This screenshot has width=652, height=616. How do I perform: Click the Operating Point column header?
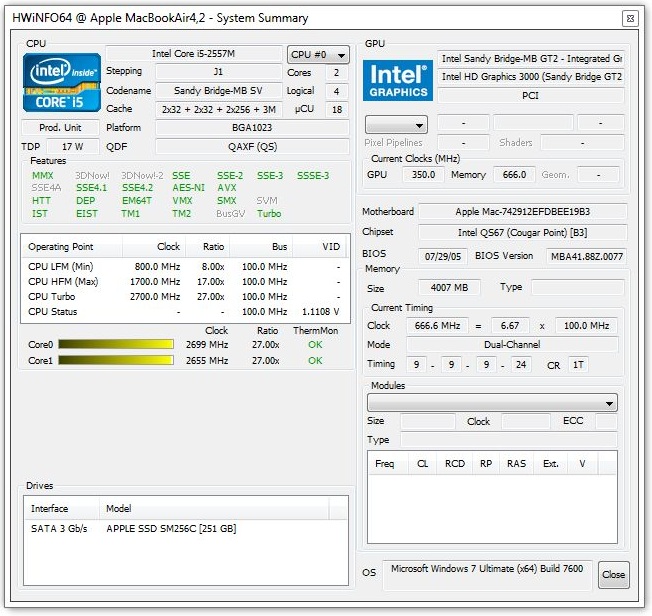tap(72, 247)
